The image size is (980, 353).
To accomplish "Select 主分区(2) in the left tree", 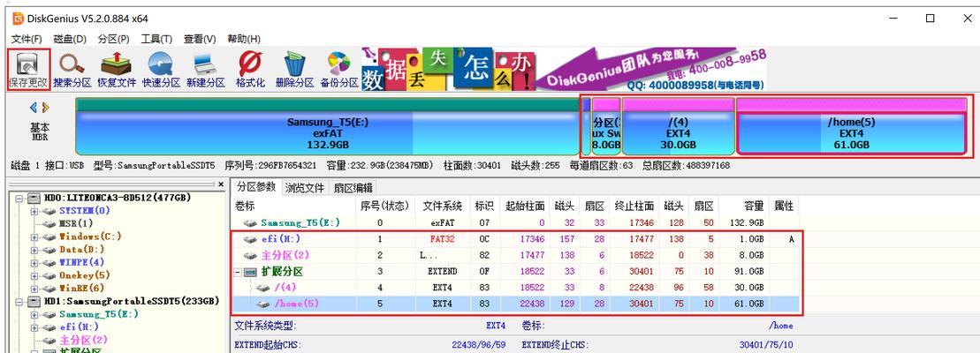I will [x=84, y=341].
